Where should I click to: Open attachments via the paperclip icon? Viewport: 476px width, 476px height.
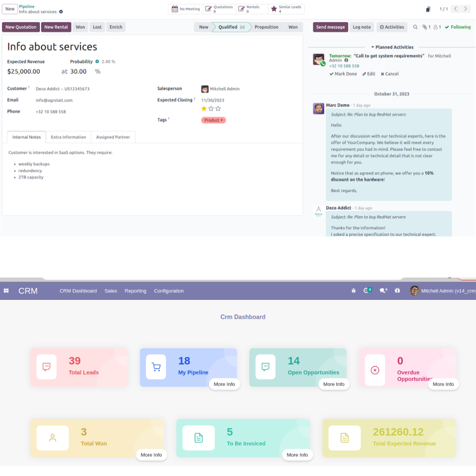pos(426,27)
